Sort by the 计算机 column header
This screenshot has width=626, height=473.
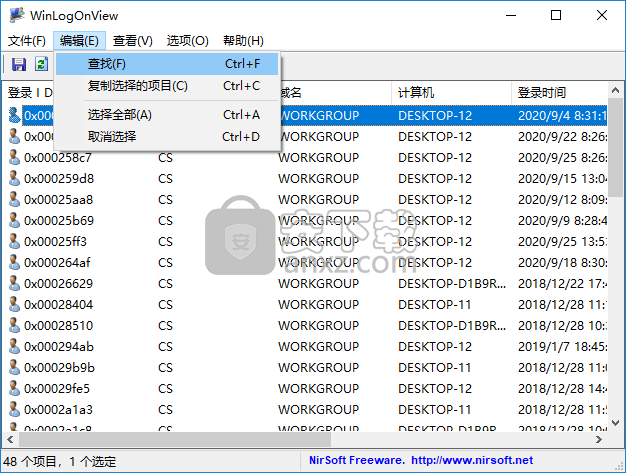click(x=451, y=93)
